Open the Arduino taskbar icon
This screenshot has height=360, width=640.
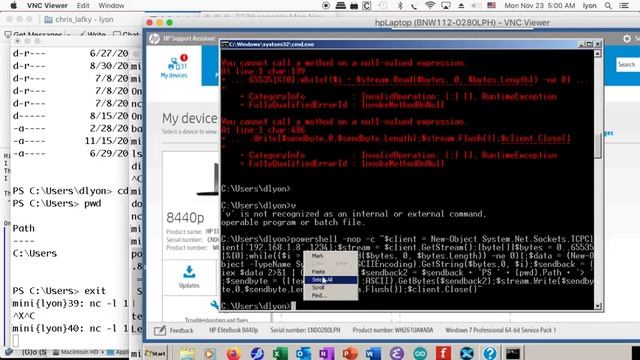420,353
